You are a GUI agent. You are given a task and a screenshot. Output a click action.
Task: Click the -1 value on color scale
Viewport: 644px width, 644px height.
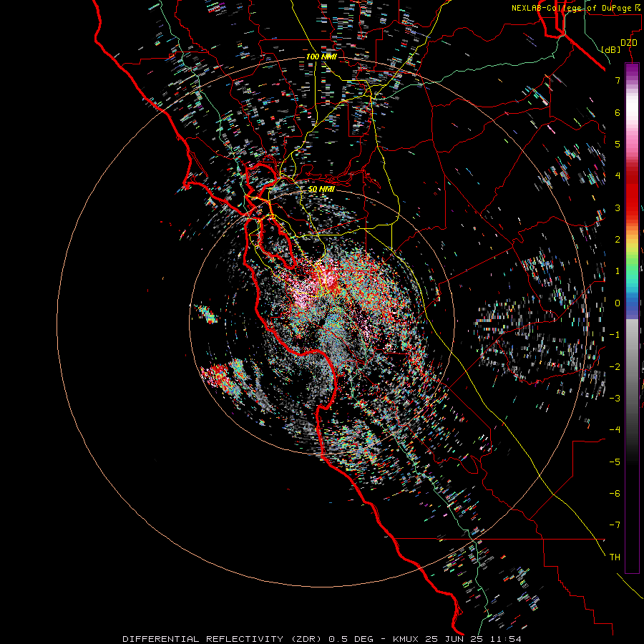pos(615,335)
